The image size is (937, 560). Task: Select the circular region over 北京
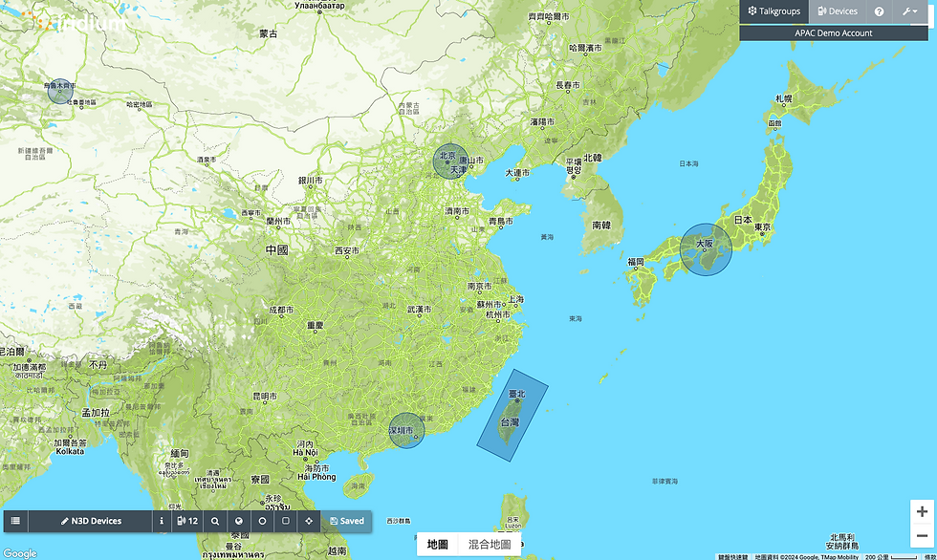(x=450, y=162)
